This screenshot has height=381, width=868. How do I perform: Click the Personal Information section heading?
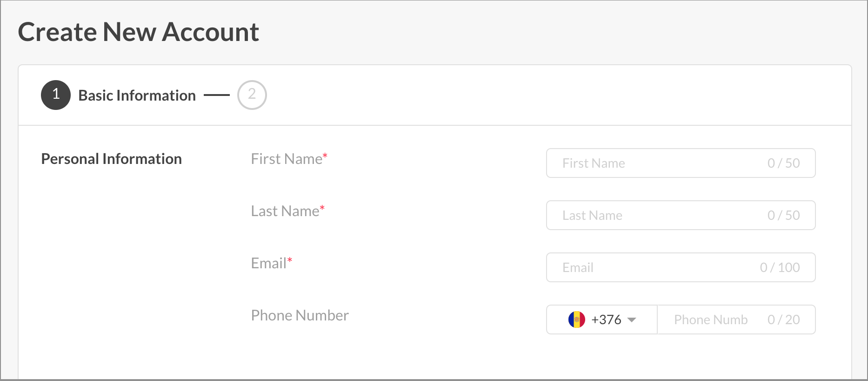tap(112, 159)
